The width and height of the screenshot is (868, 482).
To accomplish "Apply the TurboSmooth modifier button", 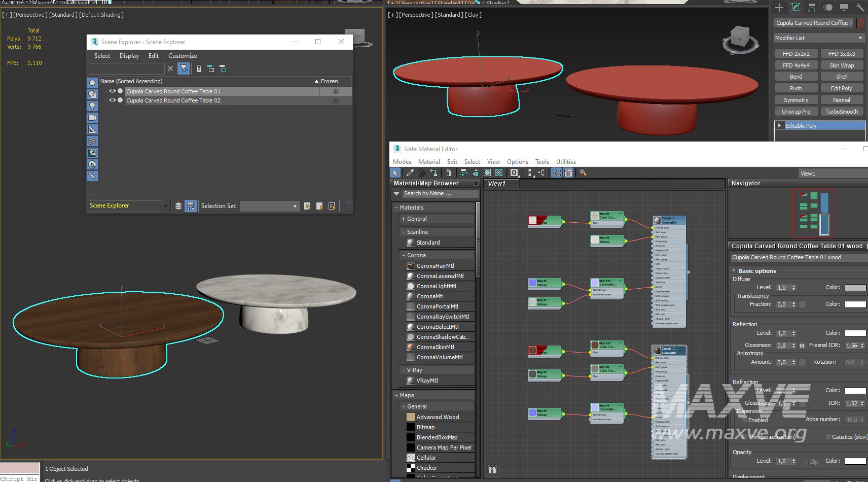I will 841,112.
